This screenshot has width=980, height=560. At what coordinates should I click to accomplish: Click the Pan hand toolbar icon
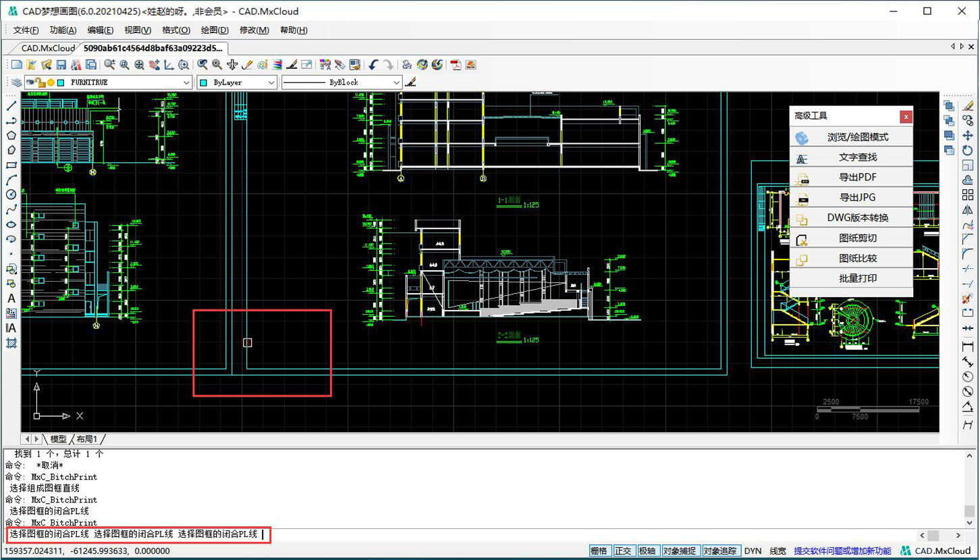point(154,65)
